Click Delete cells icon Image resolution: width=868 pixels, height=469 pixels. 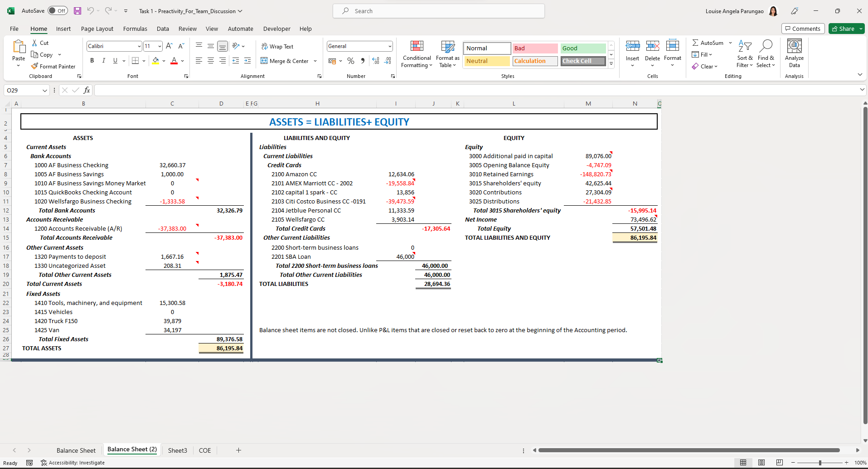652,46
